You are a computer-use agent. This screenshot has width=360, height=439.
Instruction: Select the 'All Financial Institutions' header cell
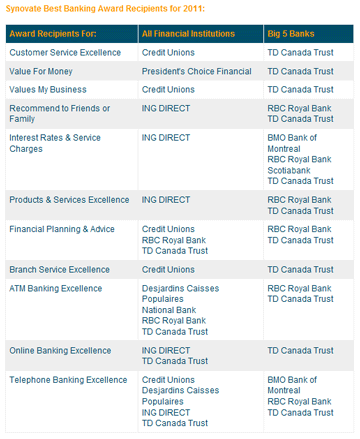click(188, 34)
